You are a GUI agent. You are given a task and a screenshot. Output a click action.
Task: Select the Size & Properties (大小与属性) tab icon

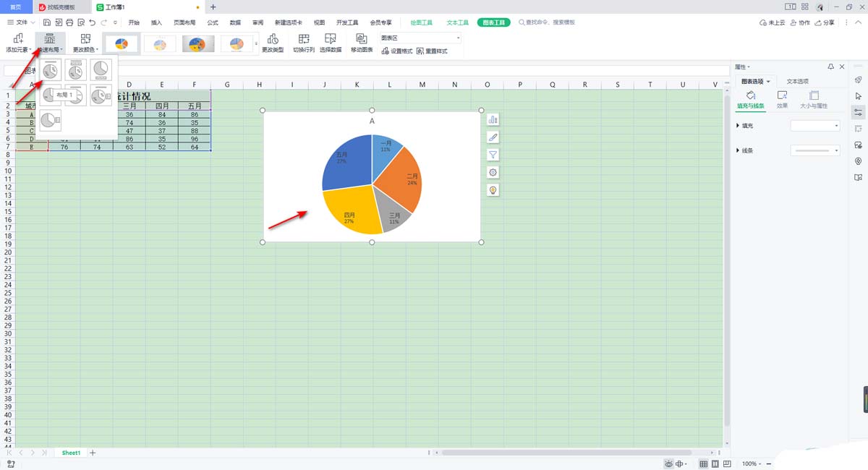coord(814,95)
